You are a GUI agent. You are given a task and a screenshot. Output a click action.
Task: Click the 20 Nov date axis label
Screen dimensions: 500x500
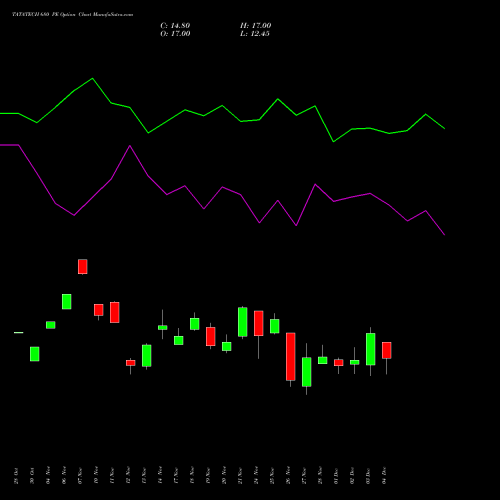click(x=224, y=475)
